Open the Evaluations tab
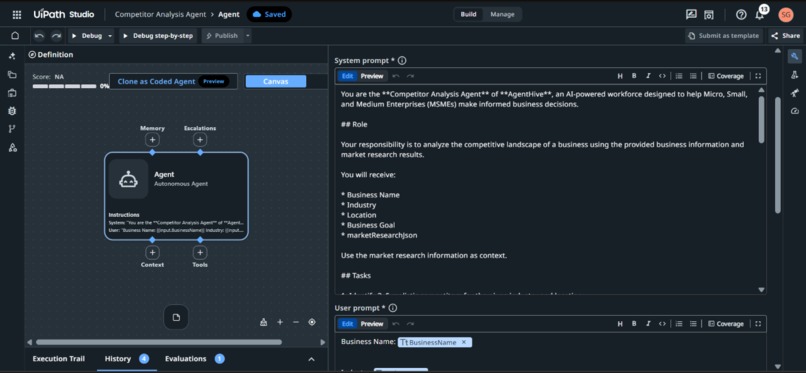This screenshot has height=373, width=806. [x=194, y=359]
